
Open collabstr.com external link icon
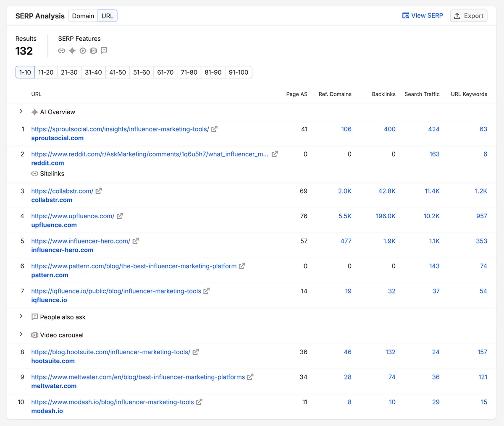pyautogui.click(x=99, y=191)
